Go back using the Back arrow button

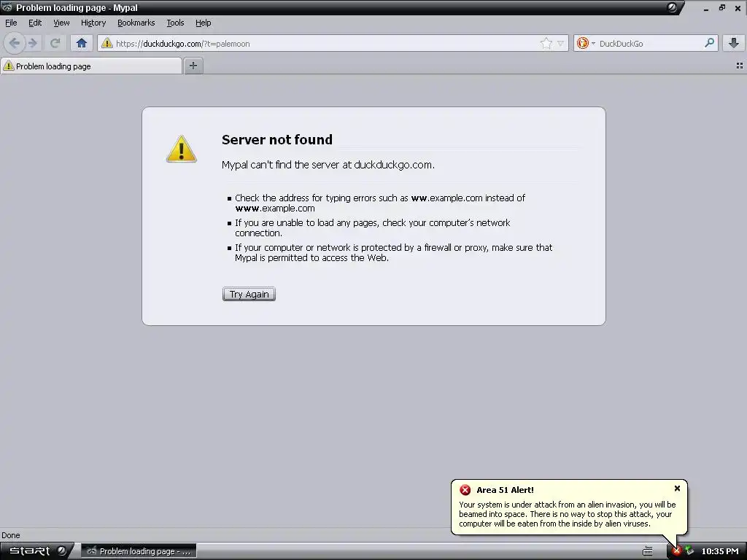tap(15, 43)
